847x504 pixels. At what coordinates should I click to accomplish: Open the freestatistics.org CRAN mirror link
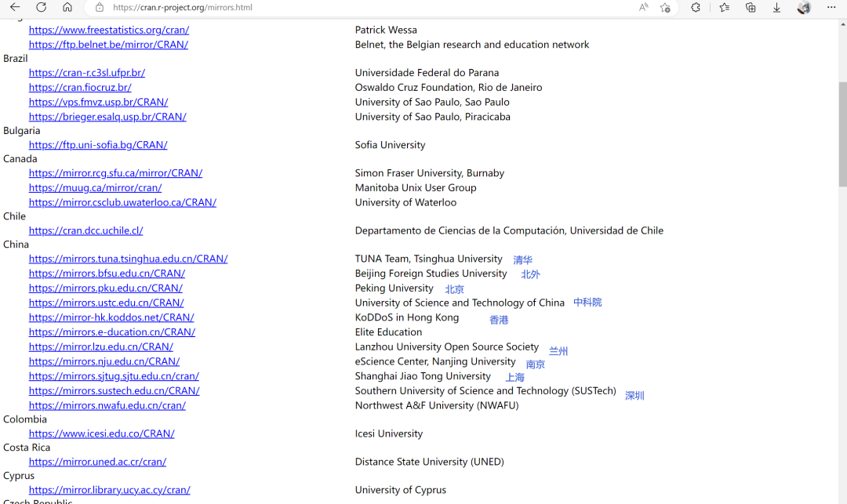tap(108, 31)
